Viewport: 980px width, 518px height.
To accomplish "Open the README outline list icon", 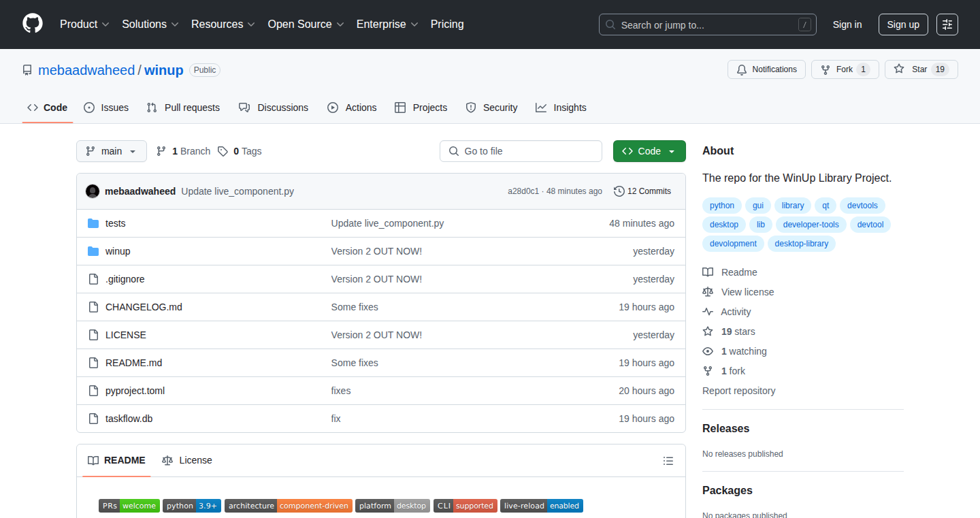I will click(x=668, y=461).
